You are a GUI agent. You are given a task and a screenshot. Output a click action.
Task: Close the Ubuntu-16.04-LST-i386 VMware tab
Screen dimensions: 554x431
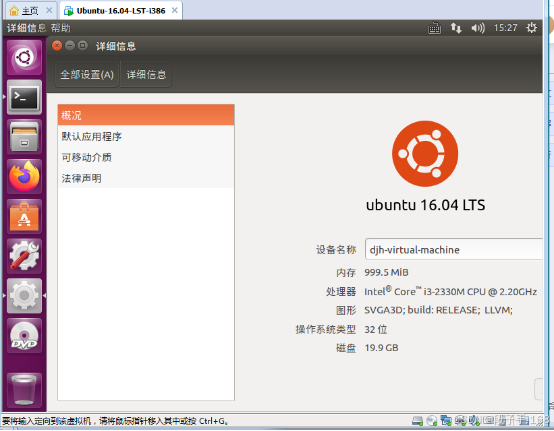tap(175, 11)
